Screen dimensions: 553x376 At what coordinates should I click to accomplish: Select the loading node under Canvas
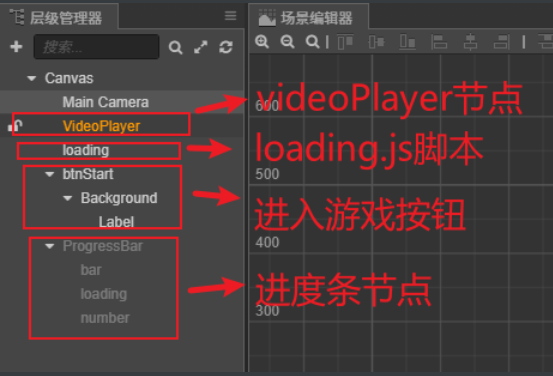[x=86, y=150]
